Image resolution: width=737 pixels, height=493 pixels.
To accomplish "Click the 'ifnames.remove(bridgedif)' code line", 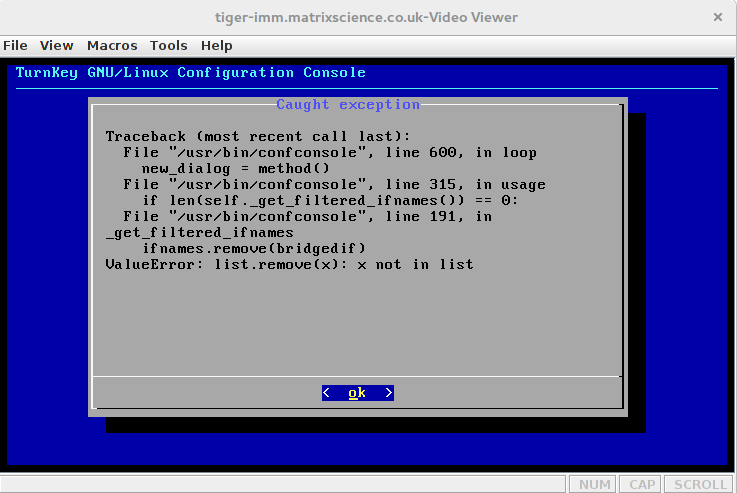I will [254, 248].
